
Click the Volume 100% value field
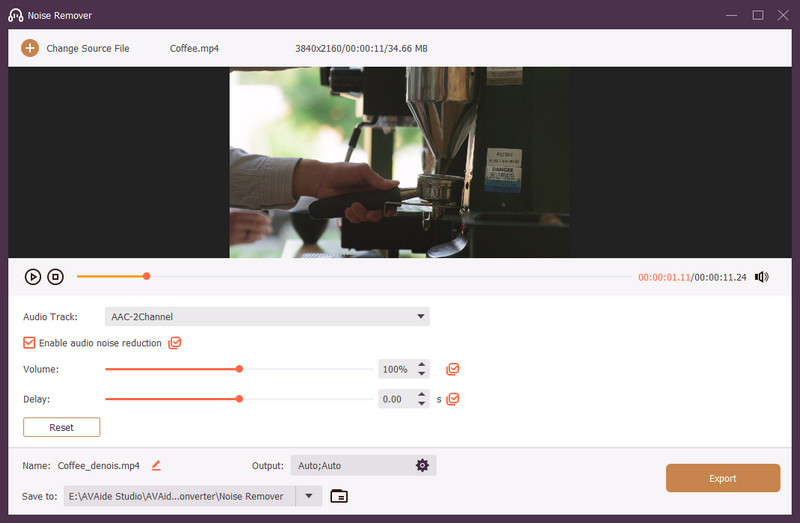(395, 369)
